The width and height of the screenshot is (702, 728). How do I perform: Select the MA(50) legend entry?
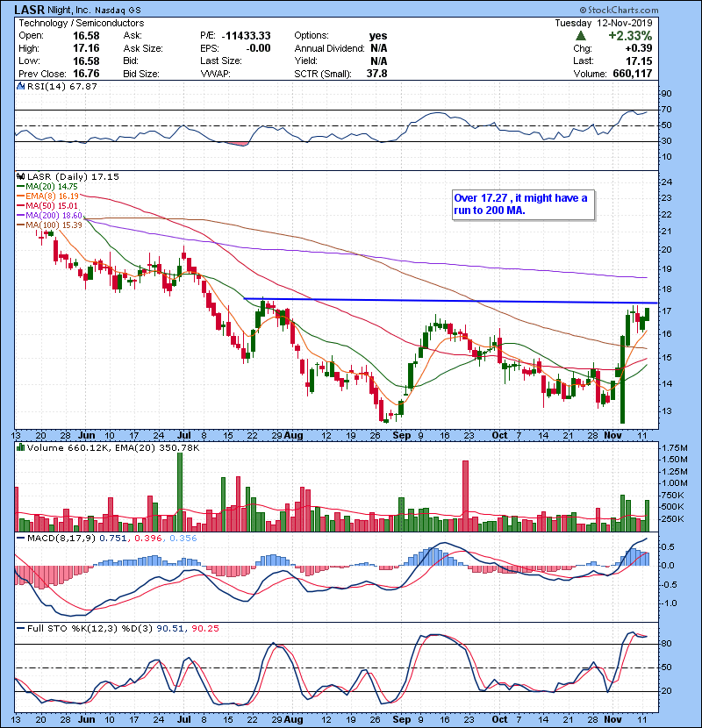pyautogui.click(x=45, y=206)
